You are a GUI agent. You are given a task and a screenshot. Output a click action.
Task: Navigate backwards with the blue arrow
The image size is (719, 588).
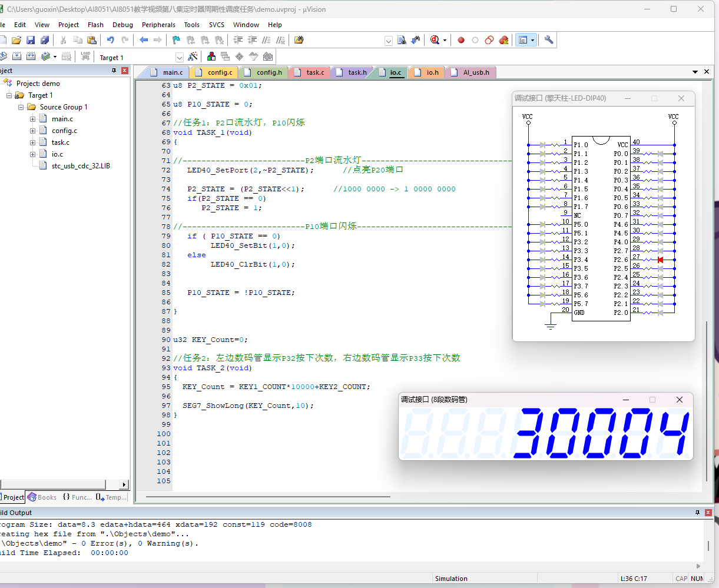[x=144, y=40]
